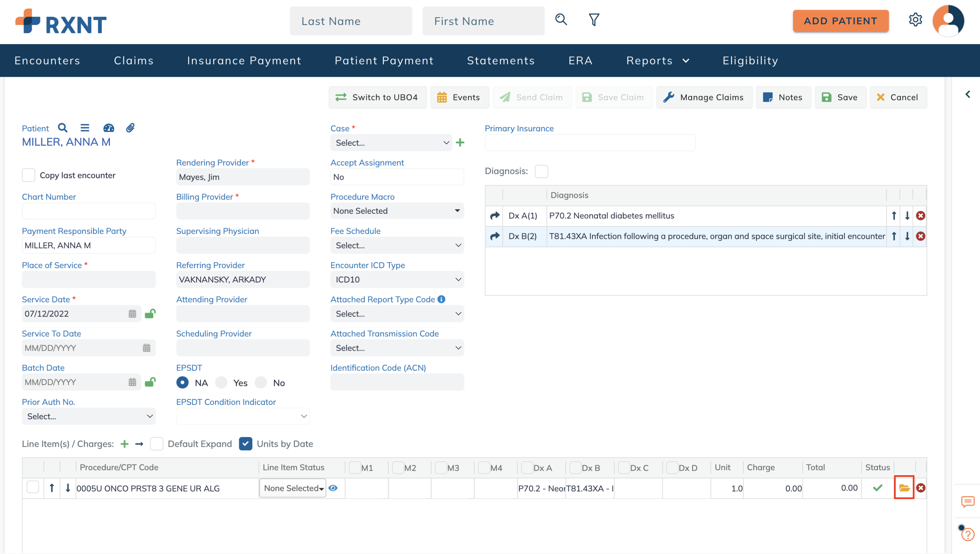Check the 0005U line item row checkbox
The height and width of the screenshot is (554, 980).
point(33,487)
